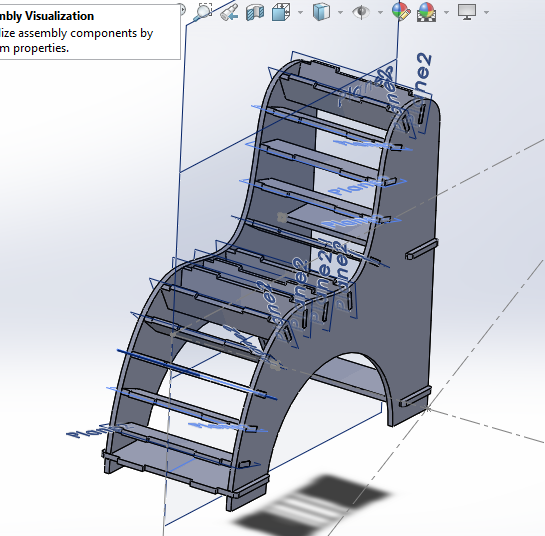Expand the View Settings dropdown arrow
The width and height of the screenshot is (545, 536).
coord(486,13)
